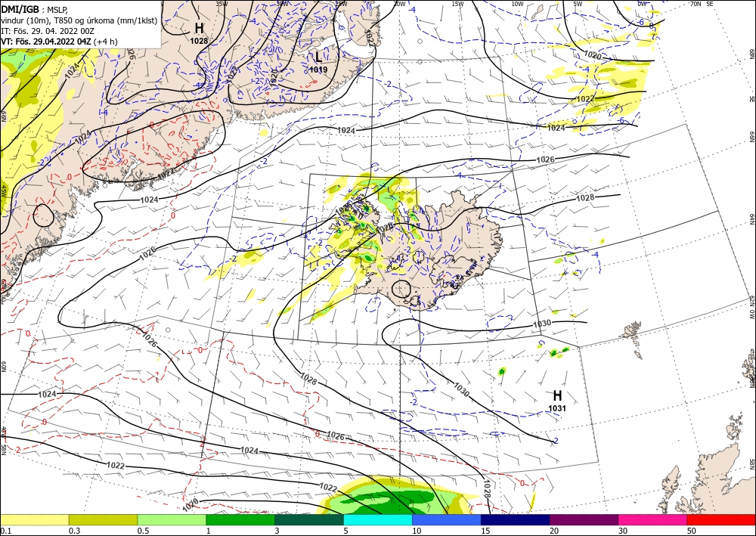
Task: Click the '5W' longitude label
Action: click(578, 4)
